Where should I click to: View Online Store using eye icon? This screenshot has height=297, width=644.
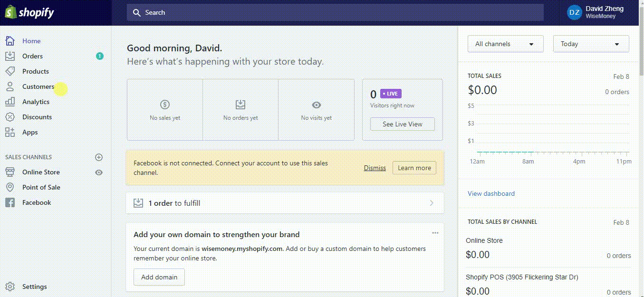[99, 172]
